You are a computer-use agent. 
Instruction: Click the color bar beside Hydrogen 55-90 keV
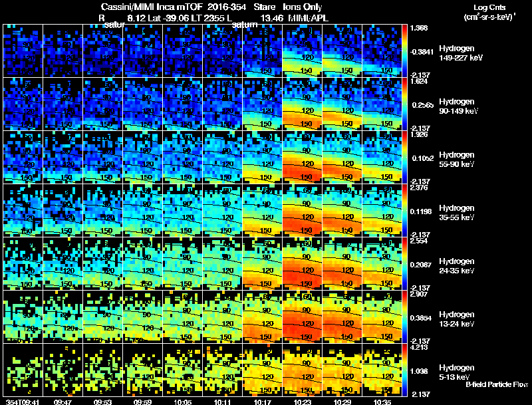404,157
